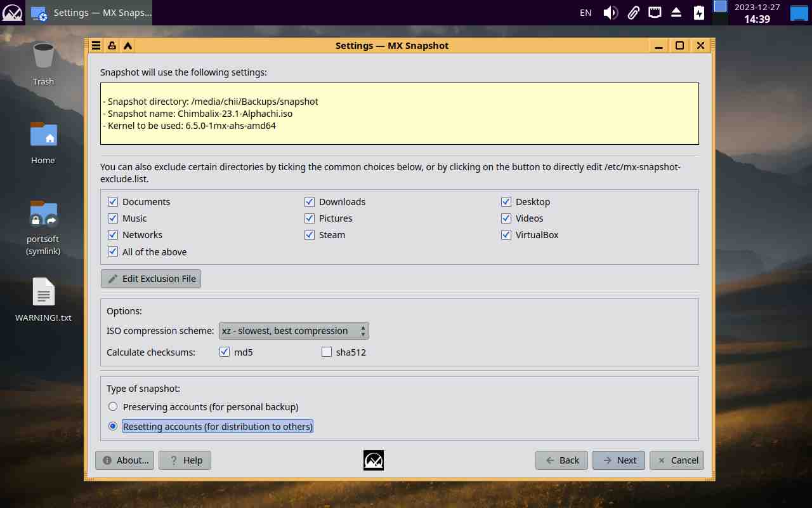The height and width of the screenshot is (508, 812).
Task: Toggle the Pictures exclusion checkbox
Action: click(310, 218)
